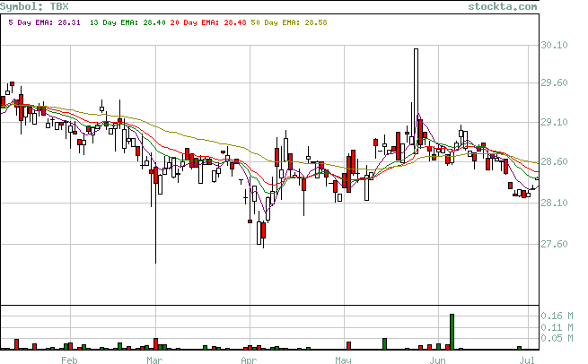Image resolution: width=588 pixels, height=364 pixels.
Task: Click the red volume bar at start of March
Action: point(155,343)
